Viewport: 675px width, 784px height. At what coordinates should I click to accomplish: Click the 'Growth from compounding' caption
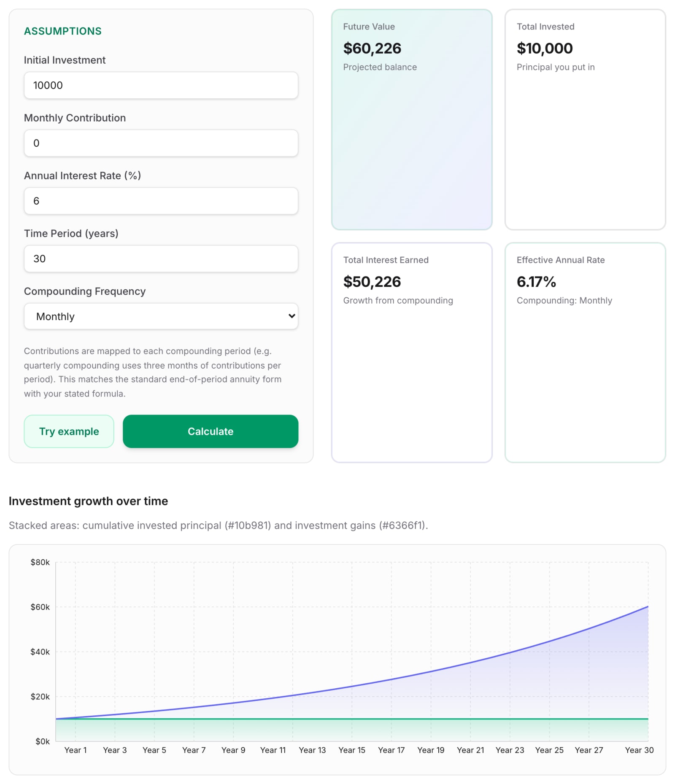click(398, 301)
